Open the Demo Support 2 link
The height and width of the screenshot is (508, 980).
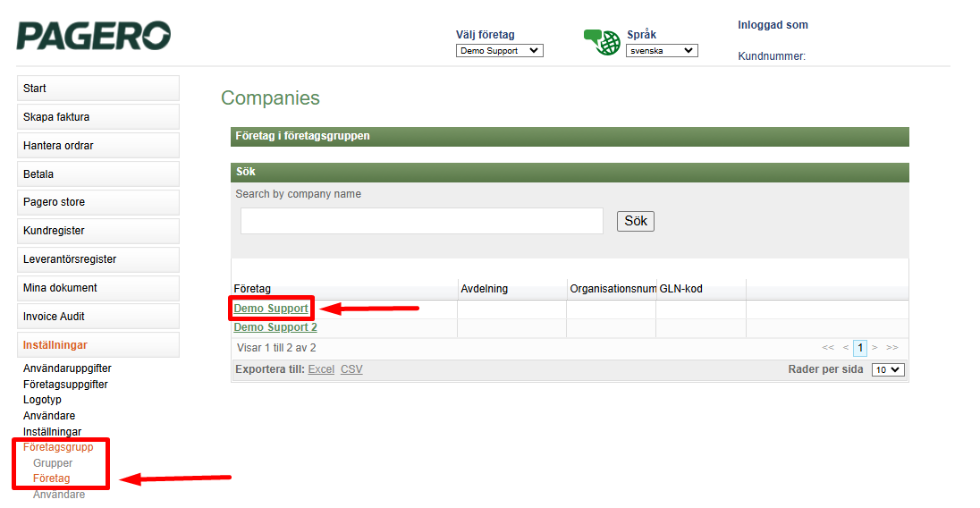coord(275,327)
